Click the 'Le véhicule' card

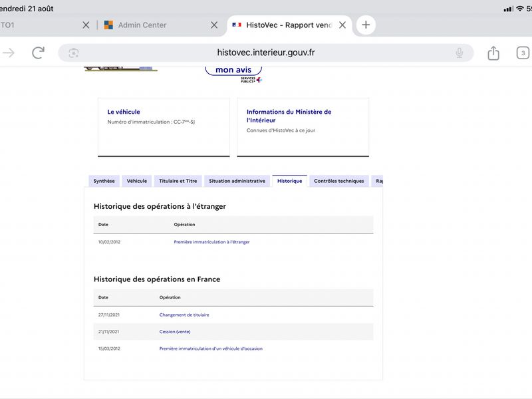click(x=164, y=127)
